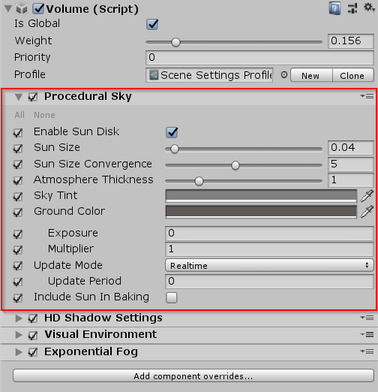Open the Update Mode Realtime dropdown

pos(269,265)
